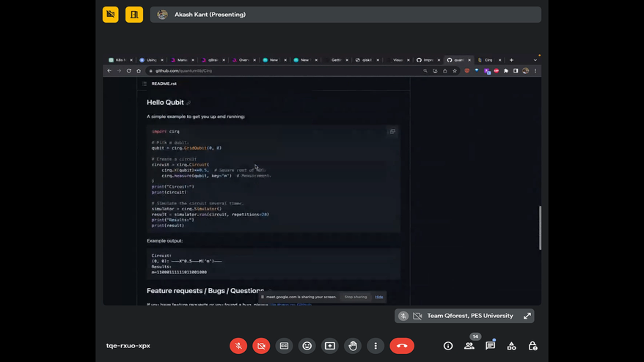Click the yellow door icon at top
644x362 pixels.
tap(134, 15)
